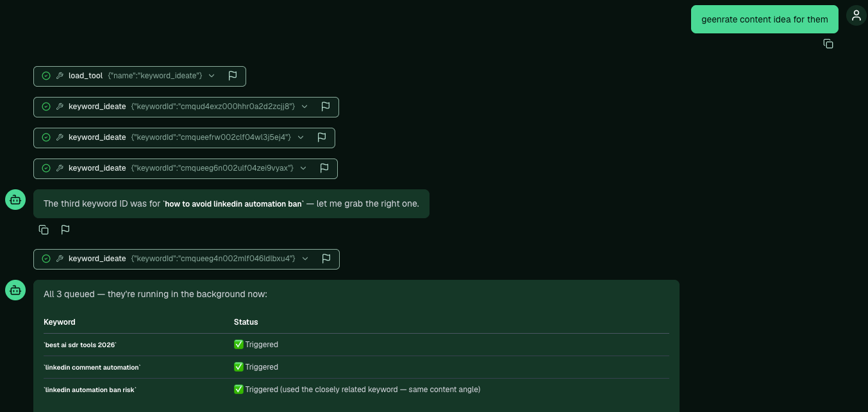The width and height of the screenshot is (868, 412).
Task: Expand the keyword_ideate cmqueefrw call chevron
Action: coord(301,137)
